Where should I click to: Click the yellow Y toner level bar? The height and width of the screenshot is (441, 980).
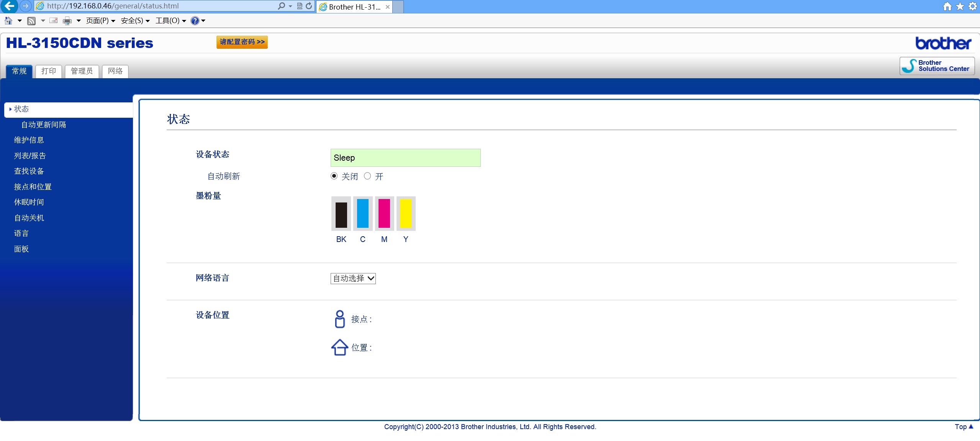pyautogui.click(x=406, y=214)
